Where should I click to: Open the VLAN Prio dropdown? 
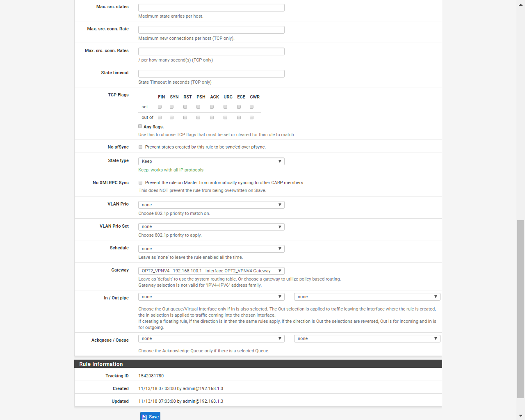point(211,205)
